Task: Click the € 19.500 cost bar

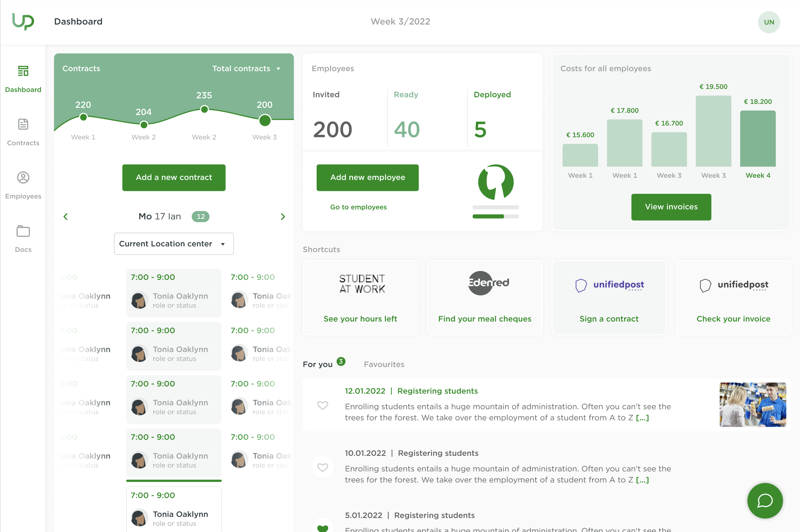Action: [713, 131]
